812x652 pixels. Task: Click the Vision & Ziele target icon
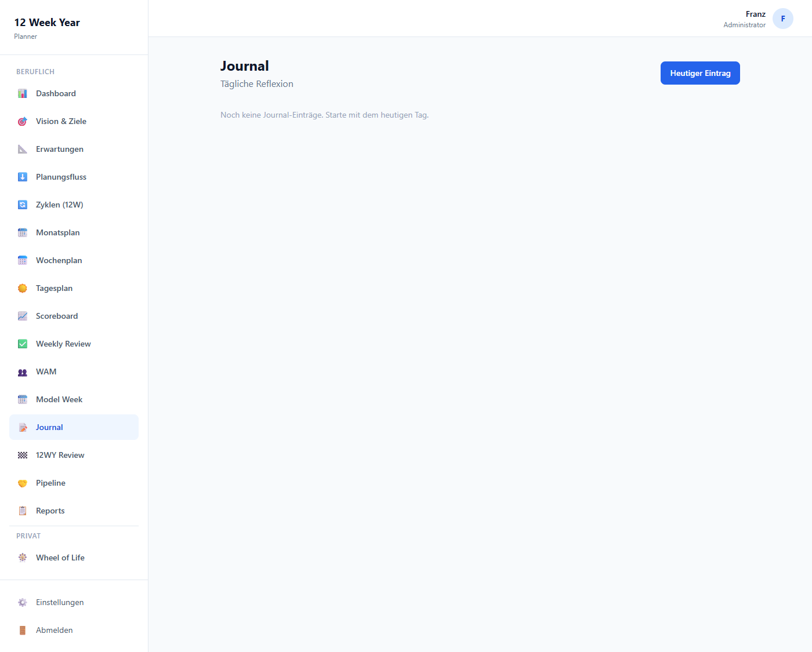coord(23,122)
